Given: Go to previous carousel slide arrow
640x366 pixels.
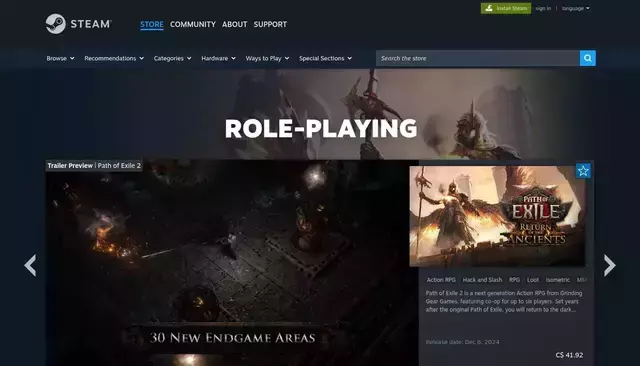Looking at the screenshot, I should point(30,265).
